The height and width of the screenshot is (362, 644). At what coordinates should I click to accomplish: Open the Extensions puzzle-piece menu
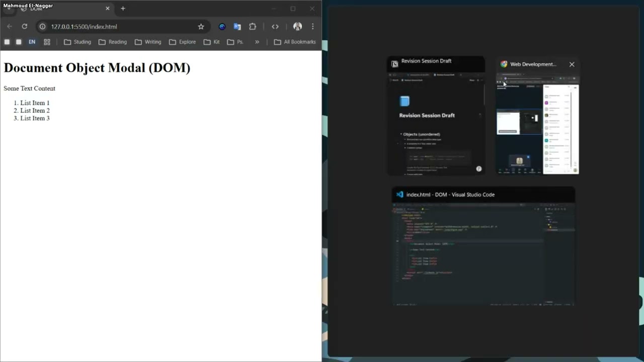[x=253, y=27]
